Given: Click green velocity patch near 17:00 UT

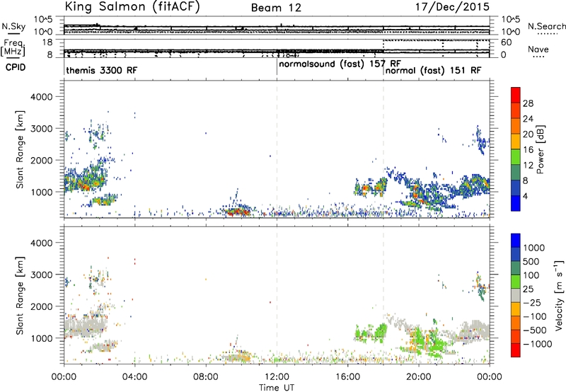Looking at the screenshot, I should [371, 333].
